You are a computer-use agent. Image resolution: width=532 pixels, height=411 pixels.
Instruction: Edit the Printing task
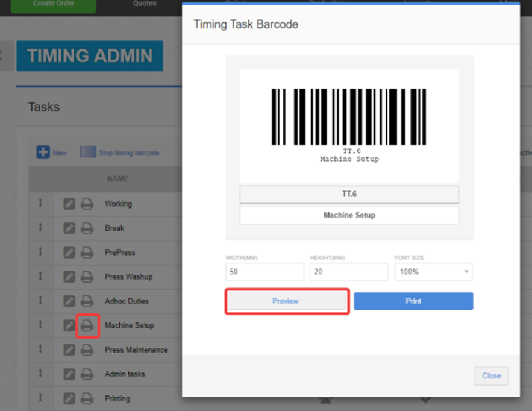click(x=69, y=398)
